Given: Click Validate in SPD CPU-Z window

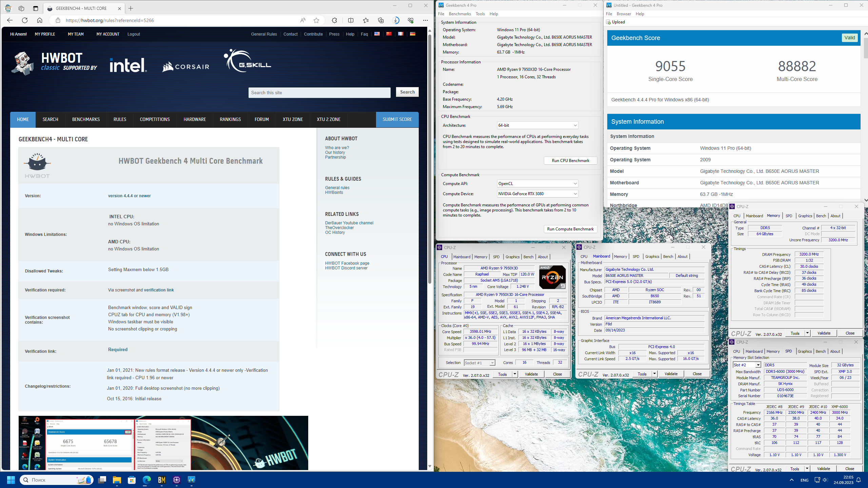Looking at the screenshot, I should 823,469.
